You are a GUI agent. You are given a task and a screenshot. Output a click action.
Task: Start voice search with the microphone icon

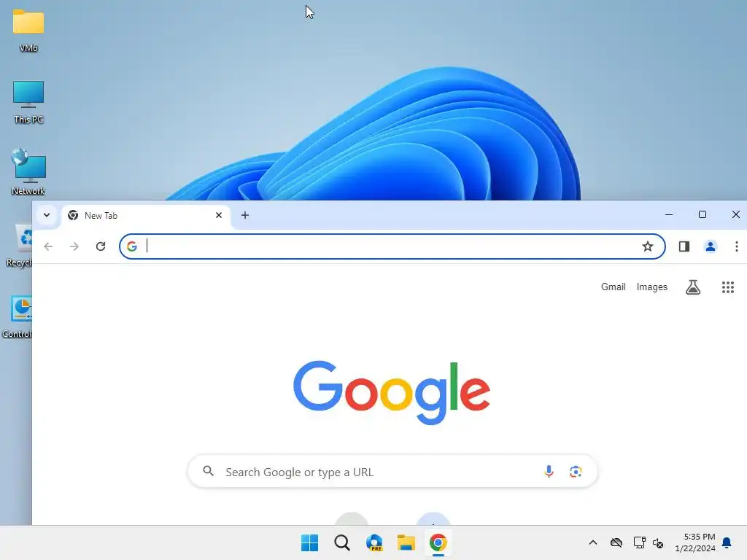point(549,472)
